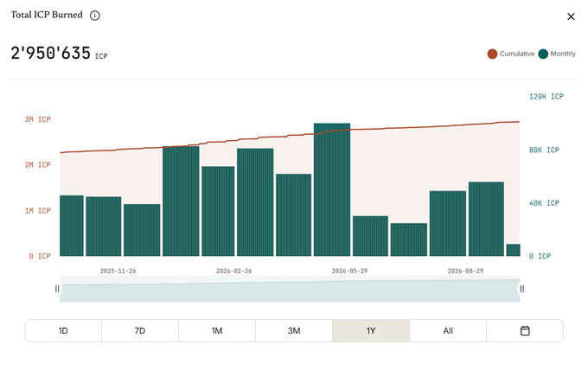Click the 2025-11-26 axis date label
The width and height of the screenshot is (588, 371).
[x=118, y=271]
